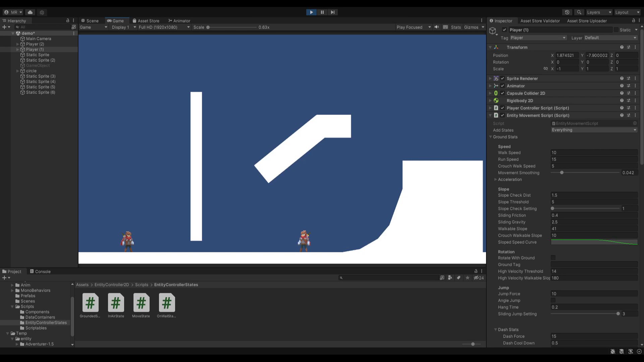This screenshot has height=362, width=644.
Task: Adjust the Sloped Speed Curve slider
Action: [595, 242]
